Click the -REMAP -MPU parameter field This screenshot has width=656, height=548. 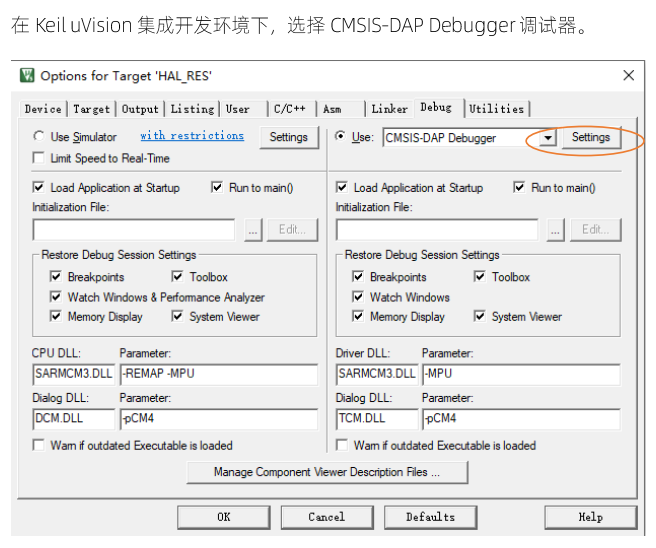click(219, 374)
